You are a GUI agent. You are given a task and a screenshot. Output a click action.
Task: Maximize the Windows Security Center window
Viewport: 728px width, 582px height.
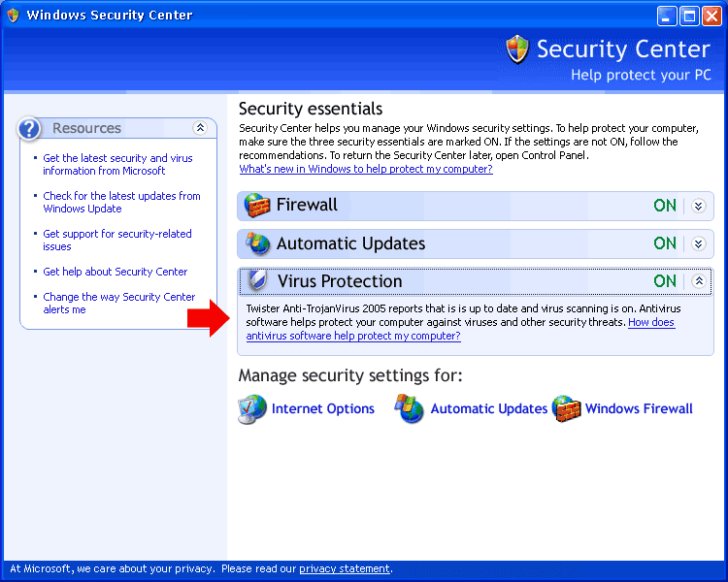coord(688,15)
